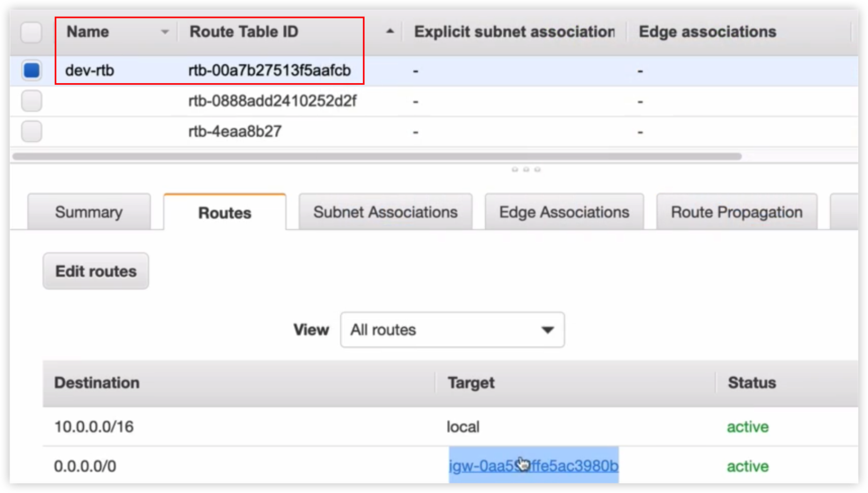Viewport: 868px width, 493px height.
Task: Open the Name column dropdown arrow
Action: click(x=165, y=32)
